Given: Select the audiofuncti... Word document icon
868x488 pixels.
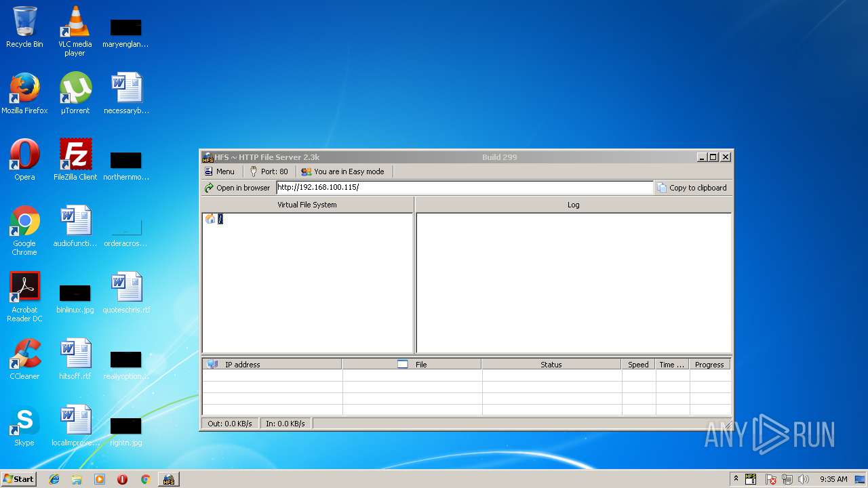Looking at the screenshot, I should [x=75, y=226].
